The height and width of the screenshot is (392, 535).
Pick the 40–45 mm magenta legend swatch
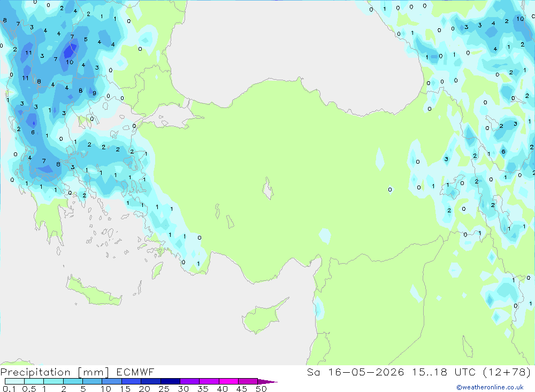(x=228, y=381)
